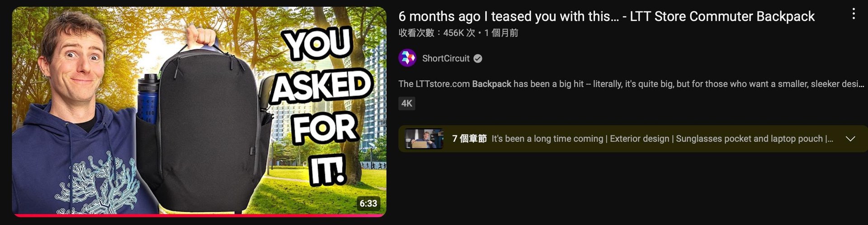Open the three-dot more options menu
This screenshot has width=868, height=225.
pyautogui.click(x=853, y=14)
